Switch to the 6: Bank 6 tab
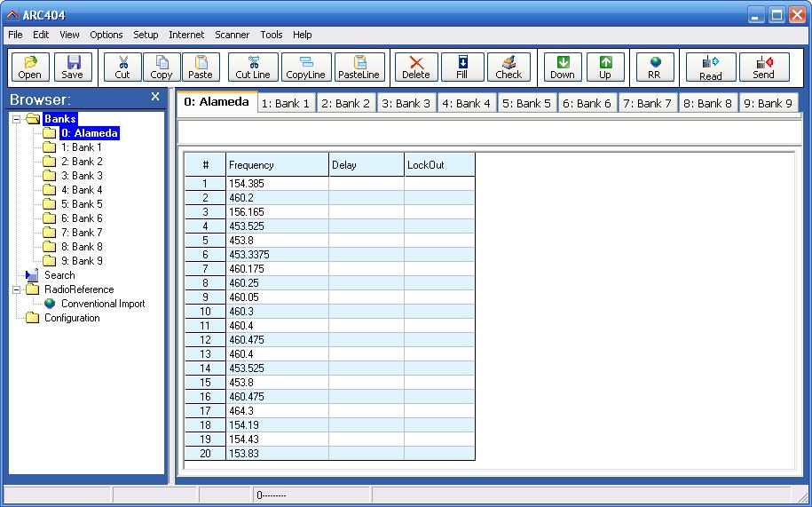Image resolution: width=812 pixels, height=507 pixels. [587, 104]
